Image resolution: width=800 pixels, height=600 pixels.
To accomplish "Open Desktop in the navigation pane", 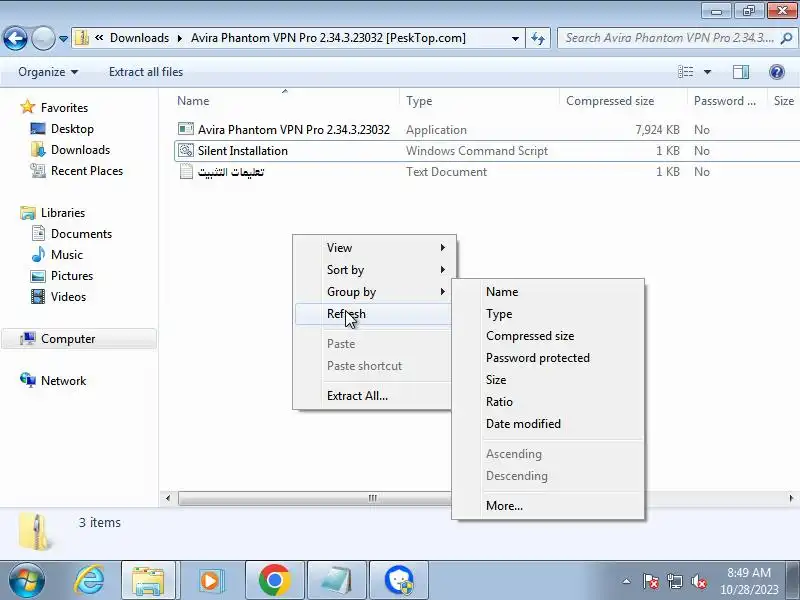I will [72, 129].
